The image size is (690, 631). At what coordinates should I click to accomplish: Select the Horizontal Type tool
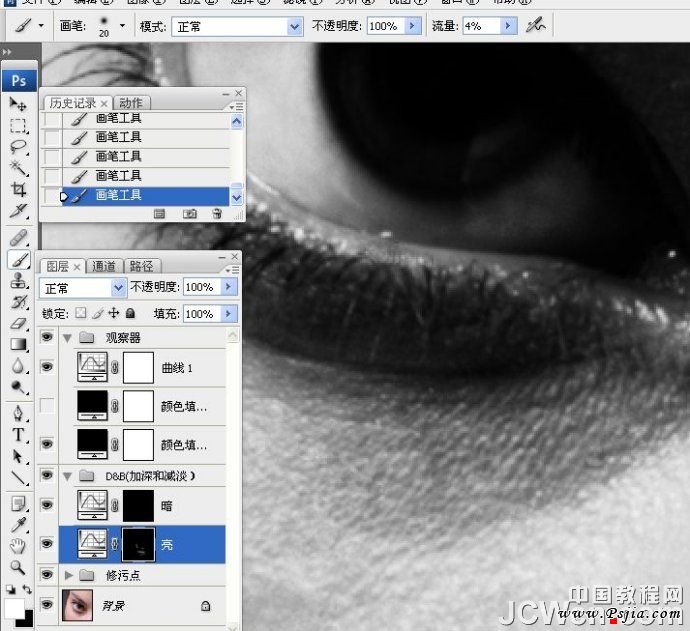coord(18,434)
